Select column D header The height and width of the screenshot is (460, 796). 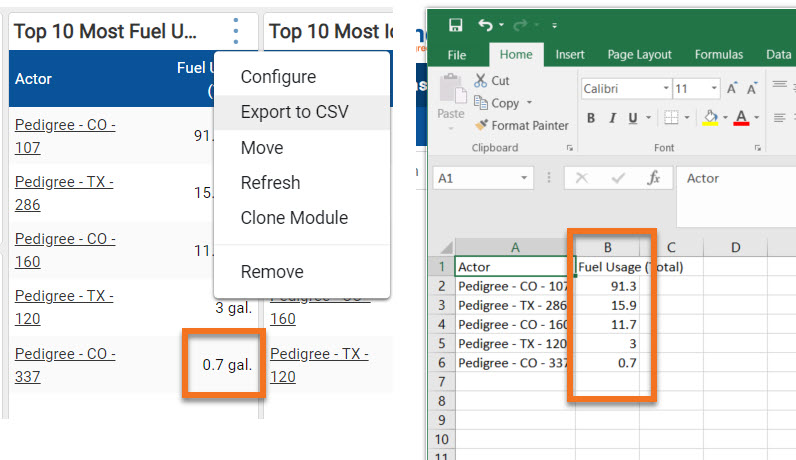click(x=736, y=247)
